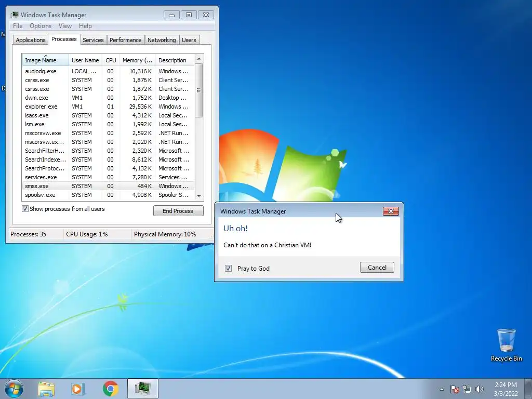Select the smss.exe process
The image size is (532, 399).
point(108,186)
